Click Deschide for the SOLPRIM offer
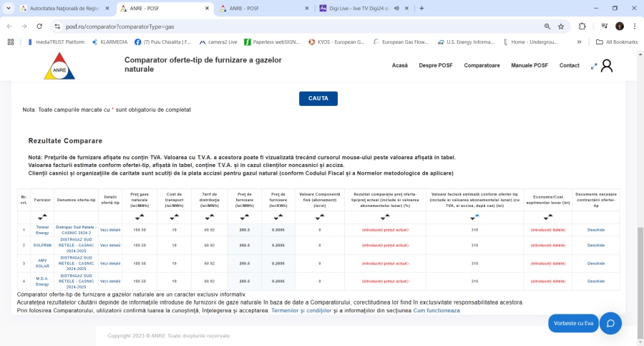 (595, 245)
